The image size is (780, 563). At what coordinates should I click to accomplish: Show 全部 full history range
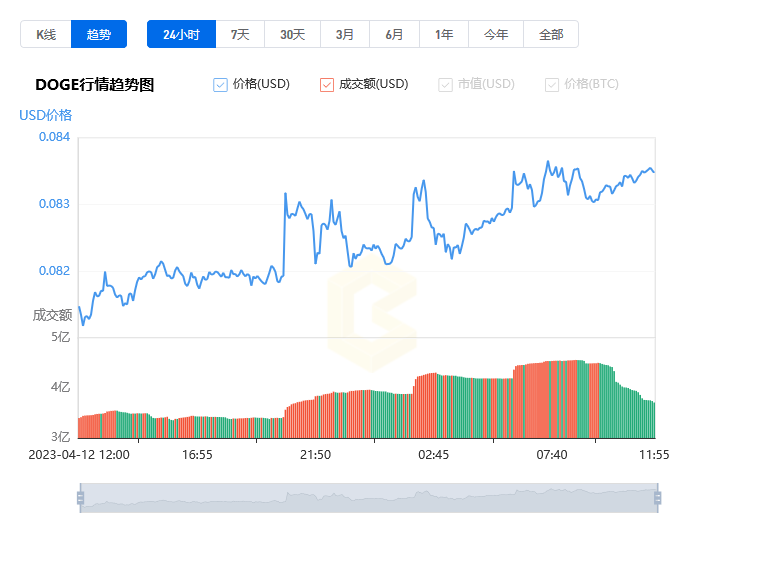click(x=551, y=34)
